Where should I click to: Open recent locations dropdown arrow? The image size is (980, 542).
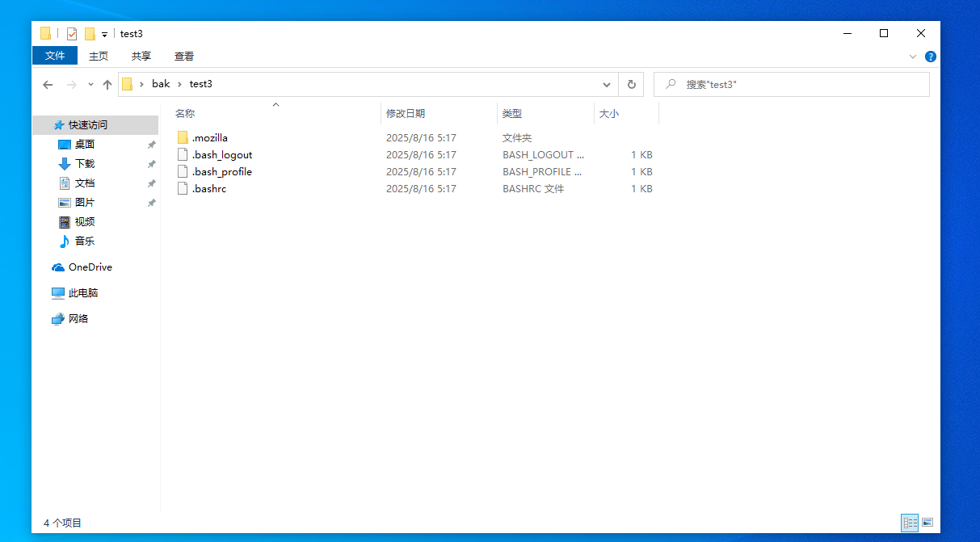tap(90, 84)
